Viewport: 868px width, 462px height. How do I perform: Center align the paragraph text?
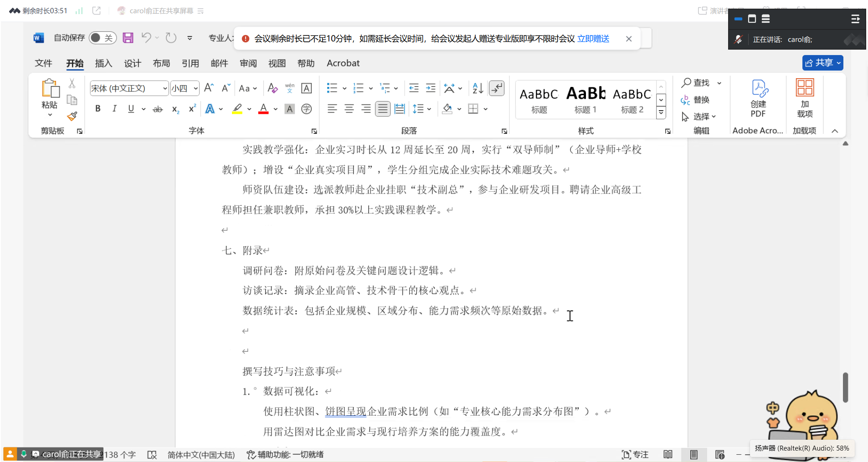click(x=349, y=109)
